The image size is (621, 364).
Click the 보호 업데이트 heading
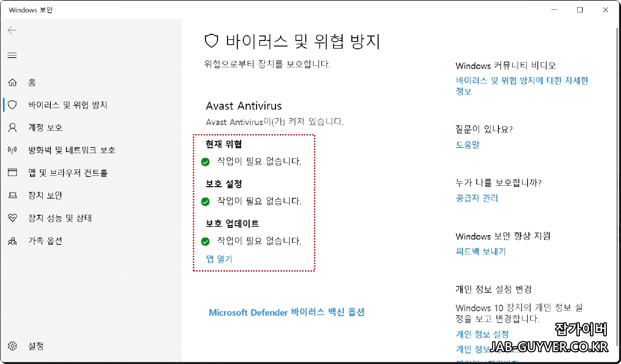[232, 224]
